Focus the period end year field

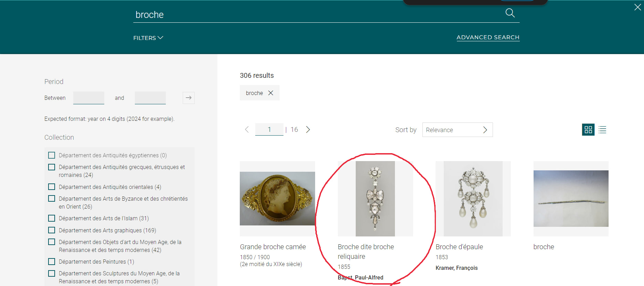point(150,98)
